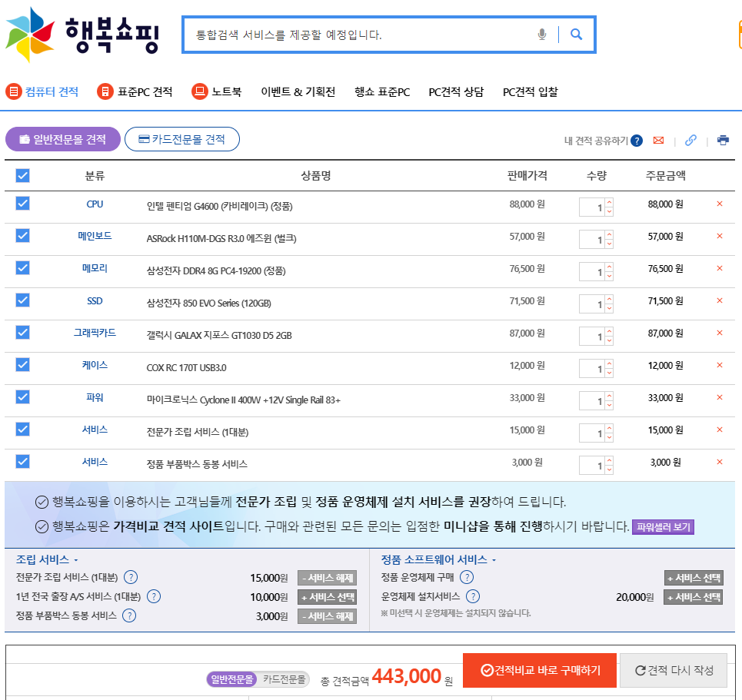The width and height of the screenshot is (742, 700).
Task: Uncheck the 메인보드 row checkbox
Action: point(23,236)
